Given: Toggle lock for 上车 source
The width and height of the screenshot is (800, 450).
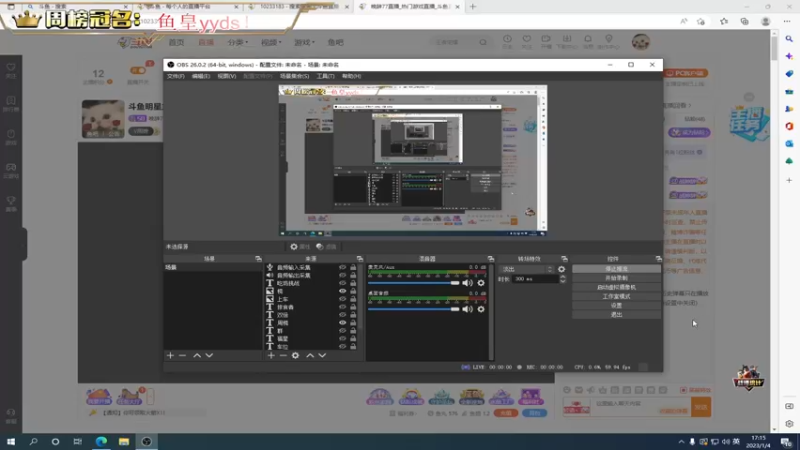Looking at the screenshot, I should tap(353, 299).
